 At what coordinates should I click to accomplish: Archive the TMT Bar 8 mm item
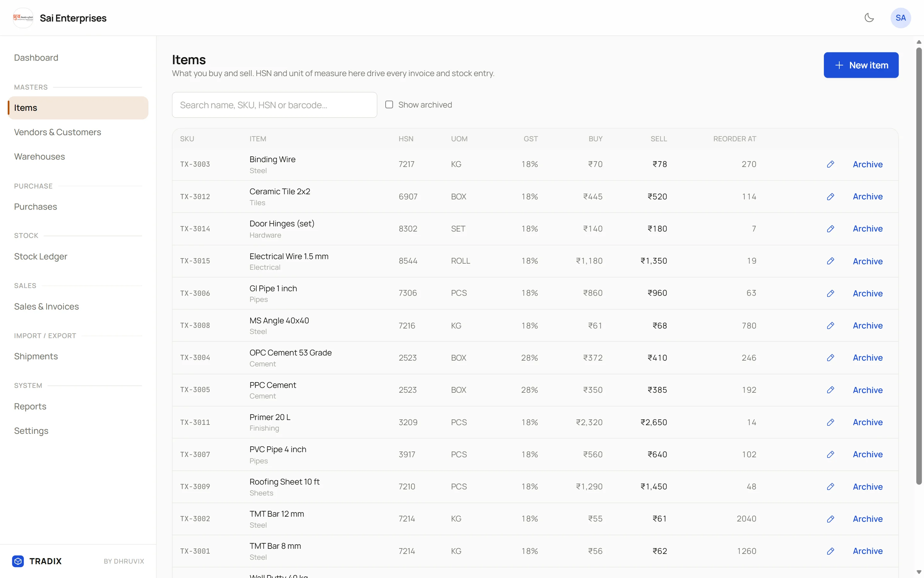coord(868,551)
